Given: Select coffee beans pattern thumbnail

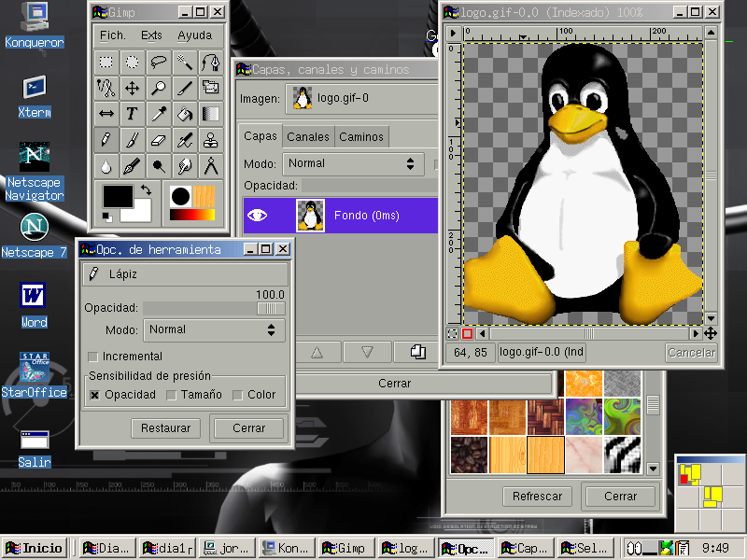Looking at the screenshot, I should pyautogui.click(x=470, y=455).
